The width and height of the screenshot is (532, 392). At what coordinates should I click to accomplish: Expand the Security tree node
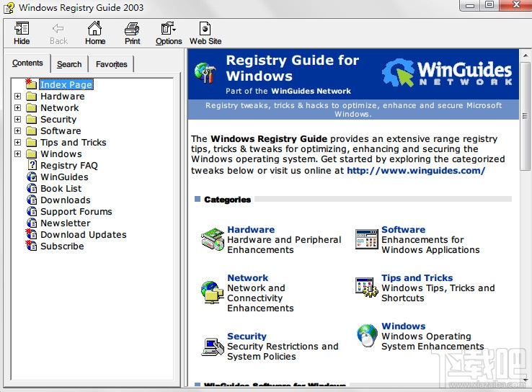tap(17, 120)
